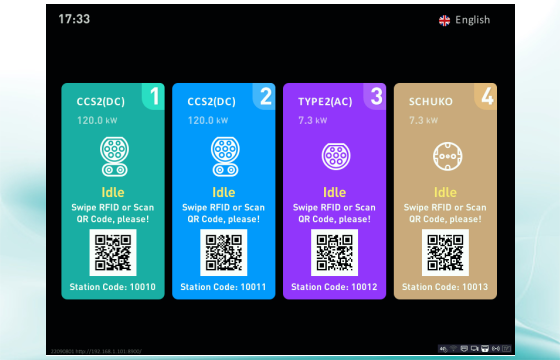Click Station Code: 10010
560x360 pixels.
pos(112,287)
